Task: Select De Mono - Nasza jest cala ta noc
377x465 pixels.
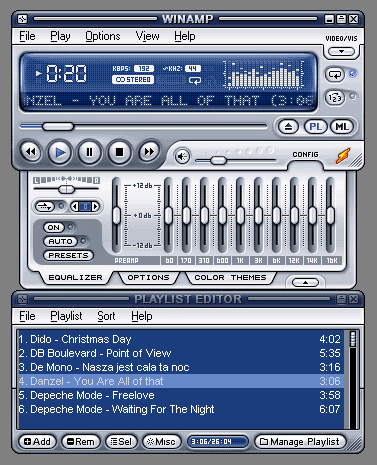Action: point(180,367)
